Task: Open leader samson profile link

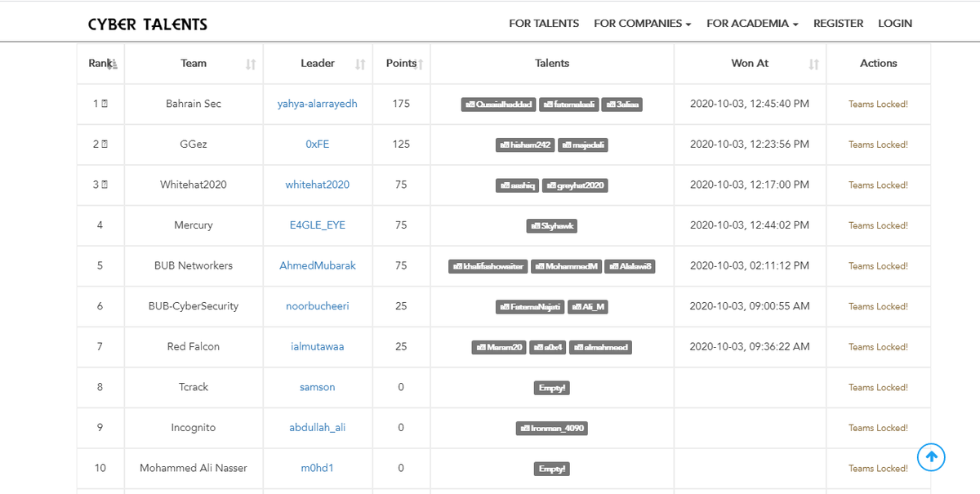Action: [318, 387]
